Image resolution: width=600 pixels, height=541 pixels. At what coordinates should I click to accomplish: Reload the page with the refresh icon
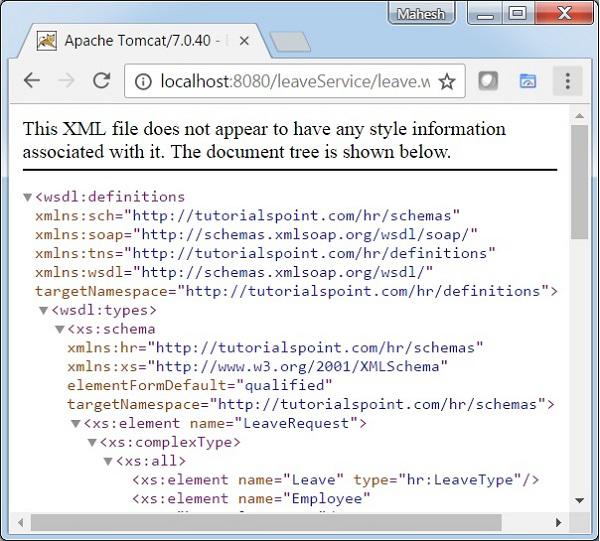coord(102,80)
